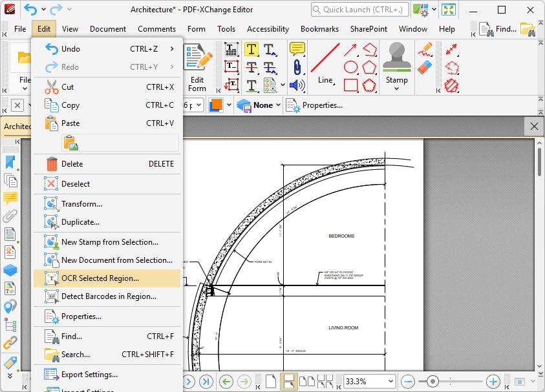The image size is (545, 392).
Task: Click the zoom slider handle
Action: coord(433,381)
